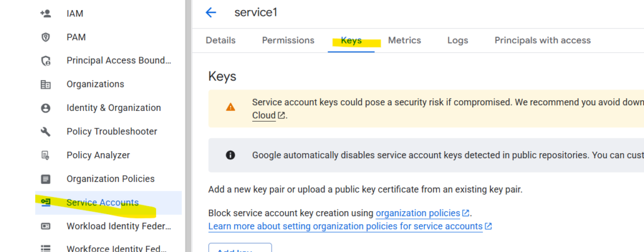644x252 pixels.
Task: Click the PAM shield icon
Action: (45, 37)
